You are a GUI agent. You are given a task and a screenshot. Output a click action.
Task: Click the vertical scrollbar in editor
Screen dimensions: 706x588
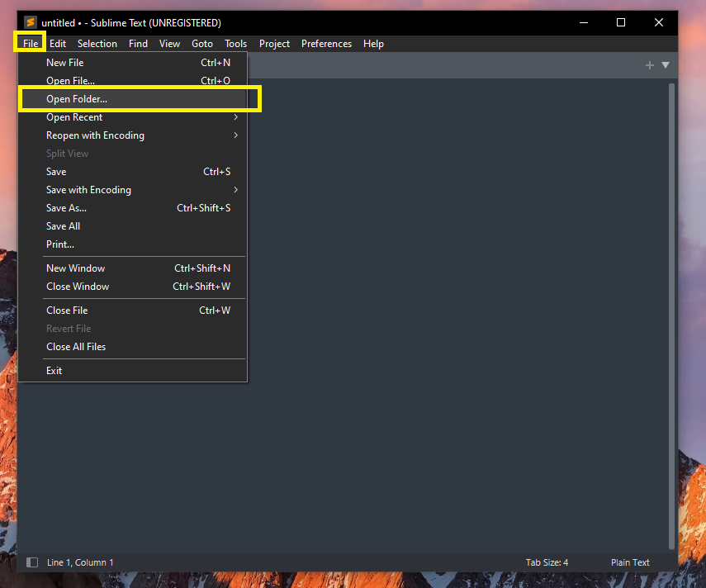coord(671,315)
